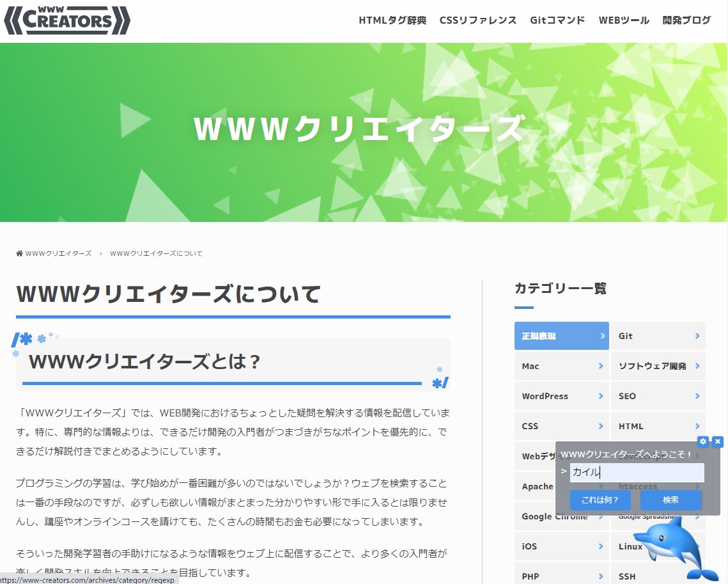Viewport: 728px width, 584px height.
Task: Open the HTMLタグ辞典 menu item
Action: [x=392, y=20]
